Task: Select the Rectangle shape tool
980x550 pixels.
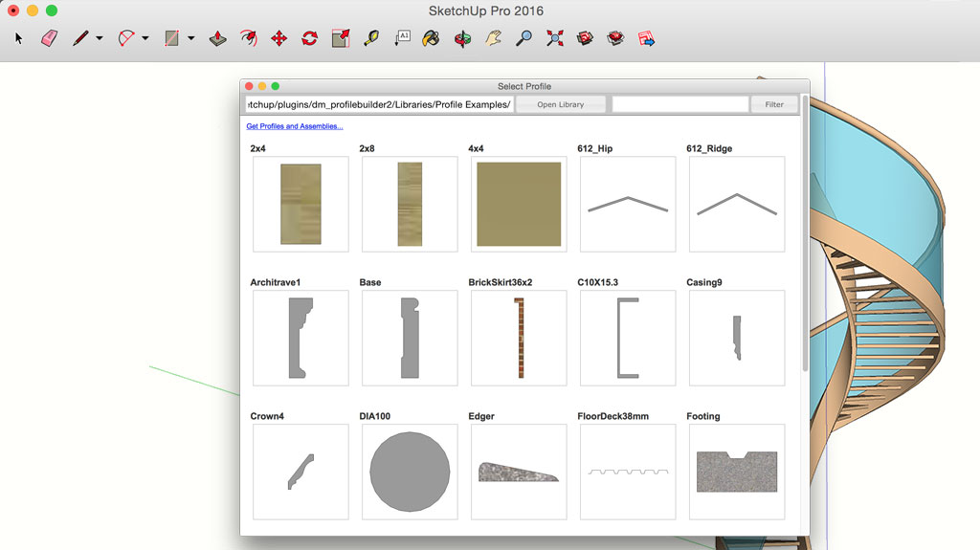Action: [172, 39]
